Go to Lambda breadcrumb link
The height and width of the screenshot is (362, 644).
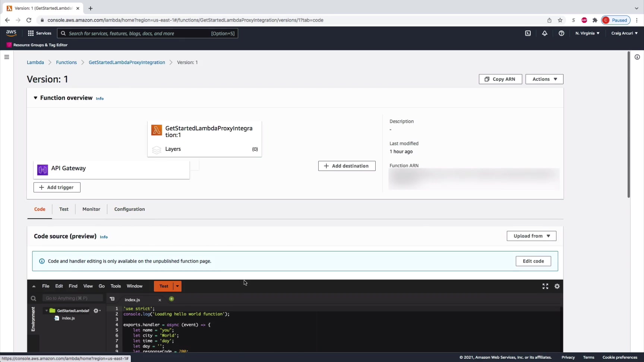tap(35, 62)
